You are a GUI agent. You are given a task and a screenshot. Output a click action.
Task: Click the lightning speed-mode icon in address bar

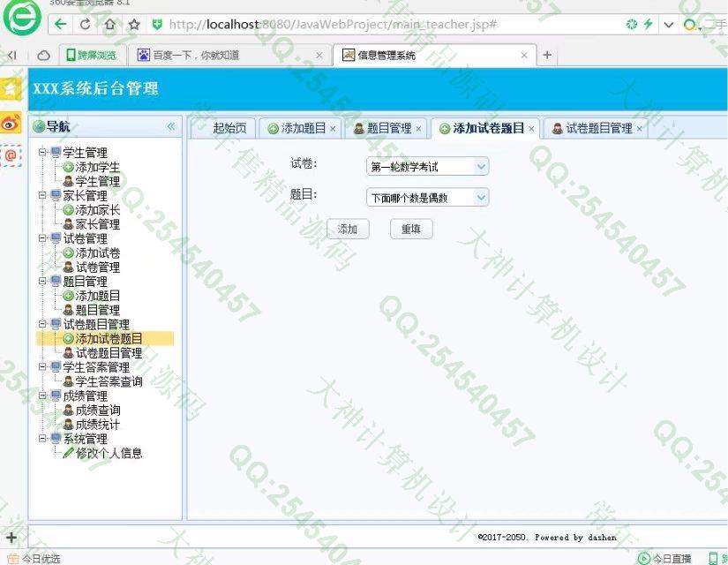(x=649, y=24)
